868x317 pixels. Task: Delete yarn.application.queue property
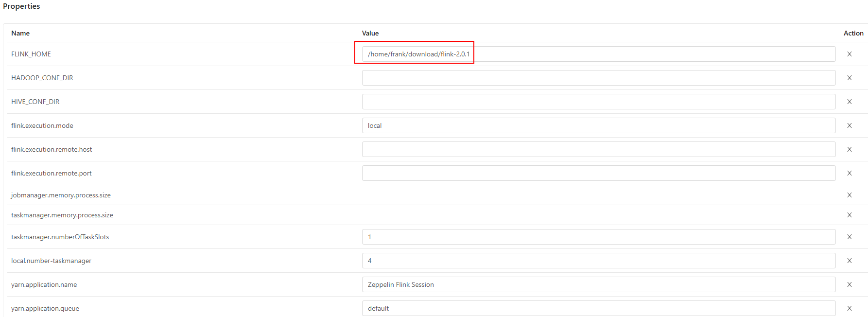[x=850, y=308]
